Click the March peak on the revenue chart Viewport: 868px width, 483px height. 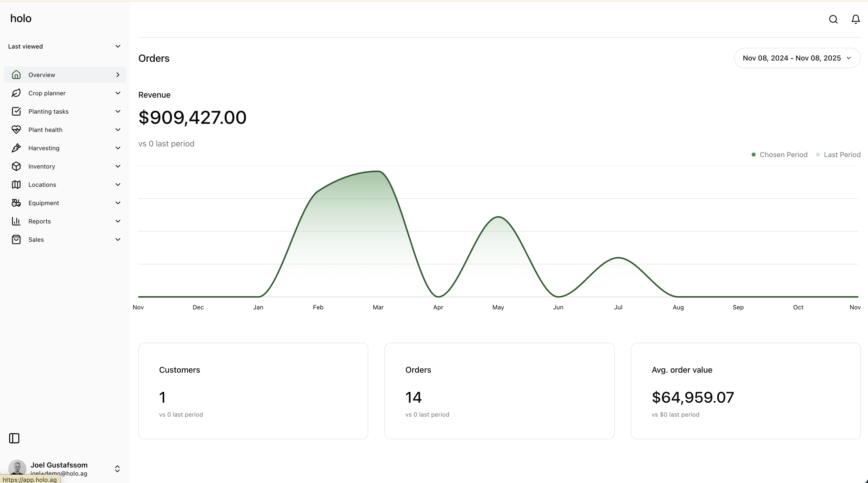click(x=378, y=172)
